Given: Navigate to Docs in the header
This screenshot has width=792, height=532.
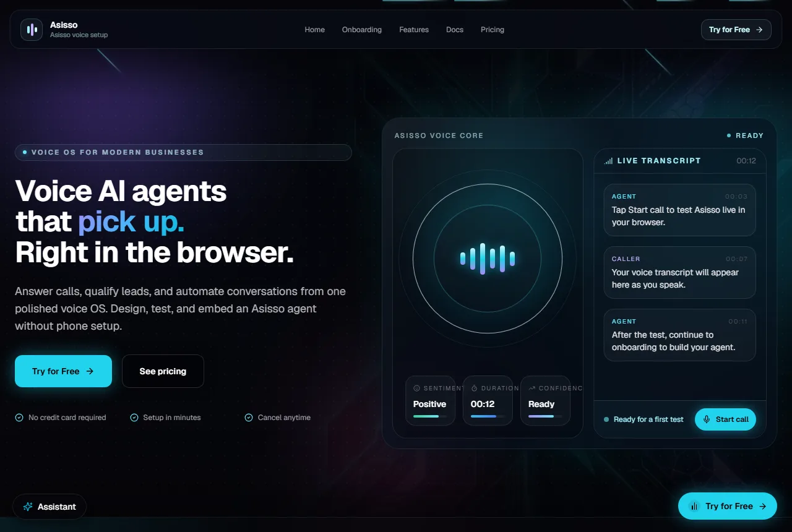Looking at the screenshot, I should [455, 30].
